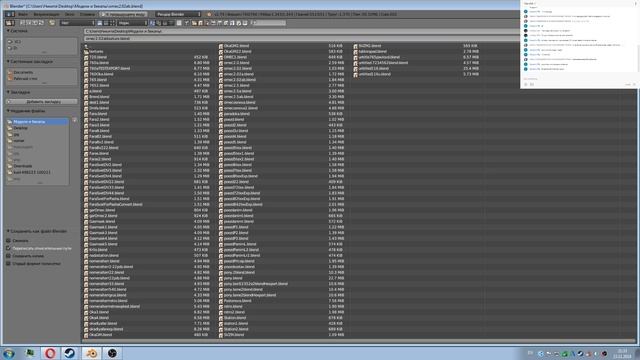This screenshot has height=360, width=640.
Task: Select the C: drive entry
Action: [41, 42]
